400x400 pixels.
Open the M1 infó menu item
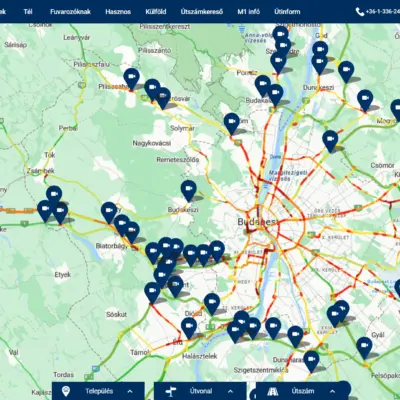[249, 12]
